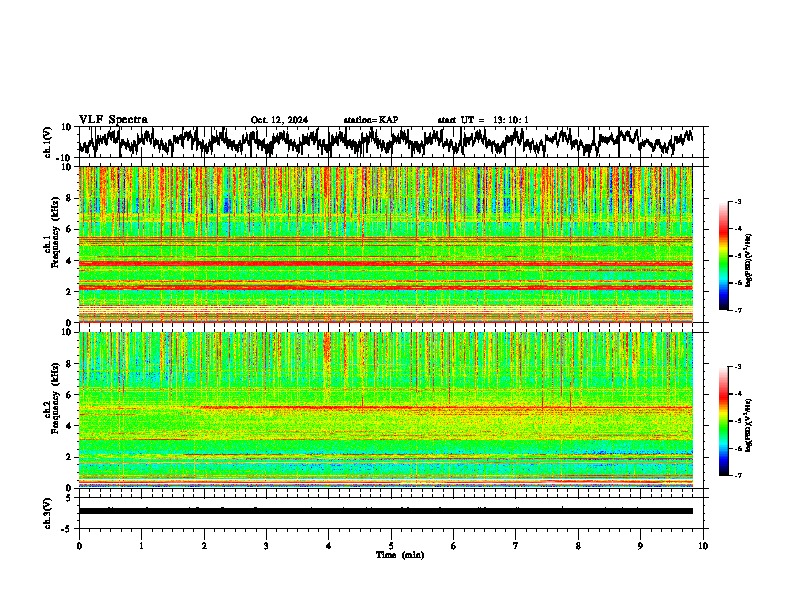Screen dimensions: 792x612
Task: Click the "Time (min)" axis label
Action: coord(400,555)
